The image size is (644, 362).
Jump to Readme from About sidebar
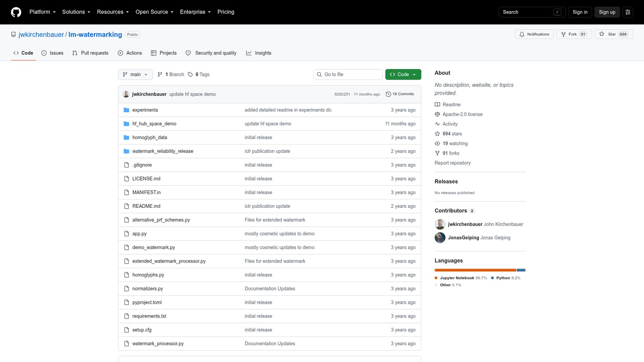click(447, 105)
